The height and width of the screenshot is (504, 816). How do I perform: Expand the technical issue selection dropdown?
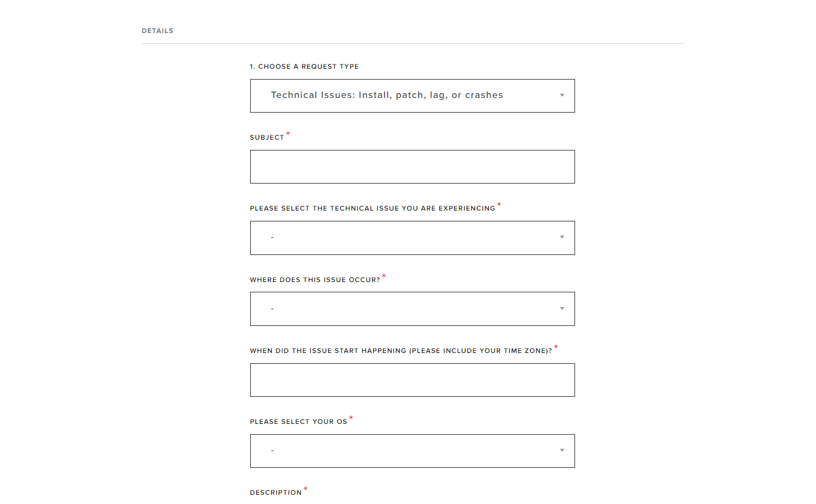(412, 238)
